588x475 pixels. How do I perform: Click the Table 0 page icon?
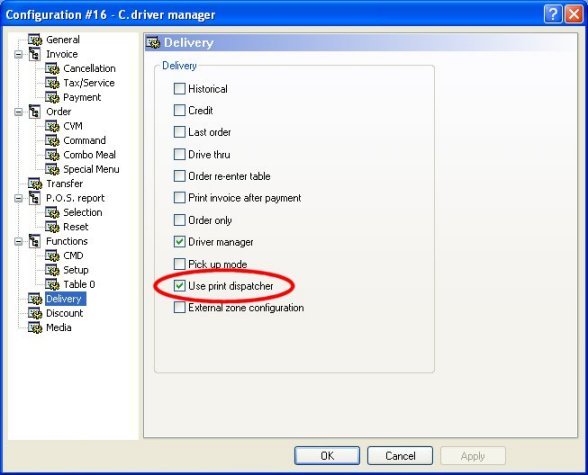point(52,285)
